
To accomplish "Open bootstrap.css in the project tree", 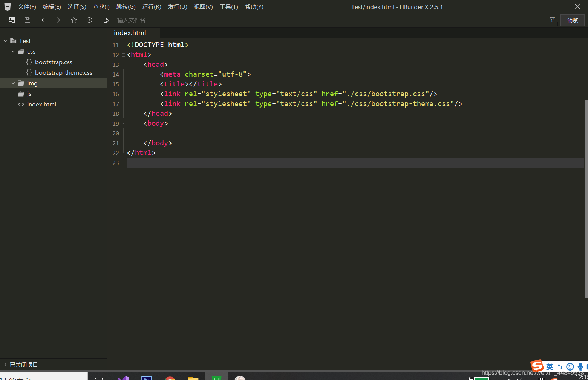I will pos(54,62).
